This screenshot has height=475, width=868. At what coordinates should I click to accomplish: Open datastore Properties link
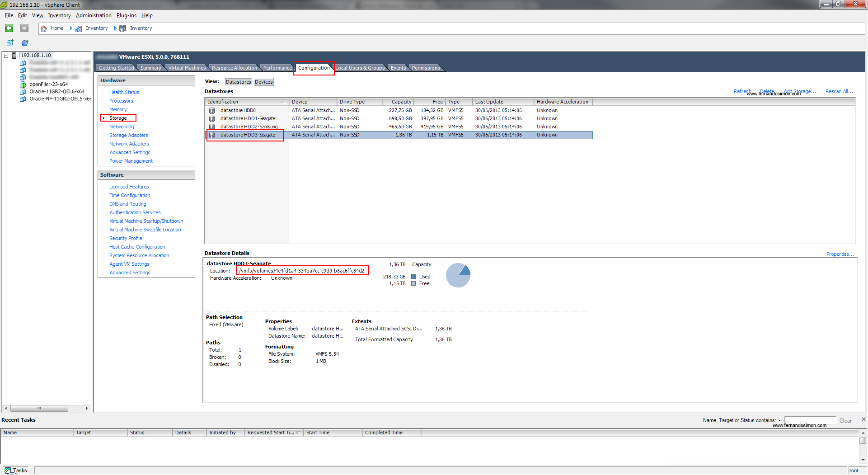tap(840, 254)
